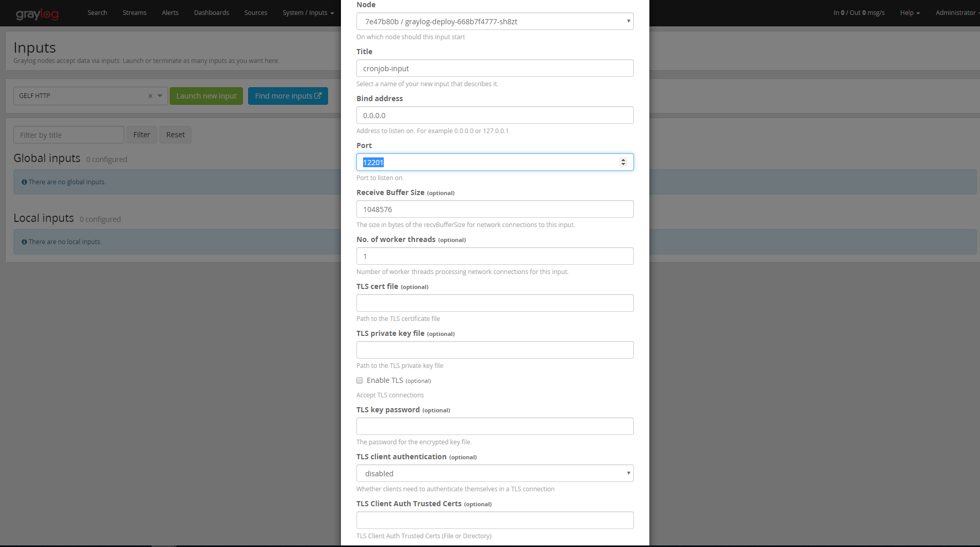Click into the Bind address field
980x547 pixels.
(x=495, y=115)
